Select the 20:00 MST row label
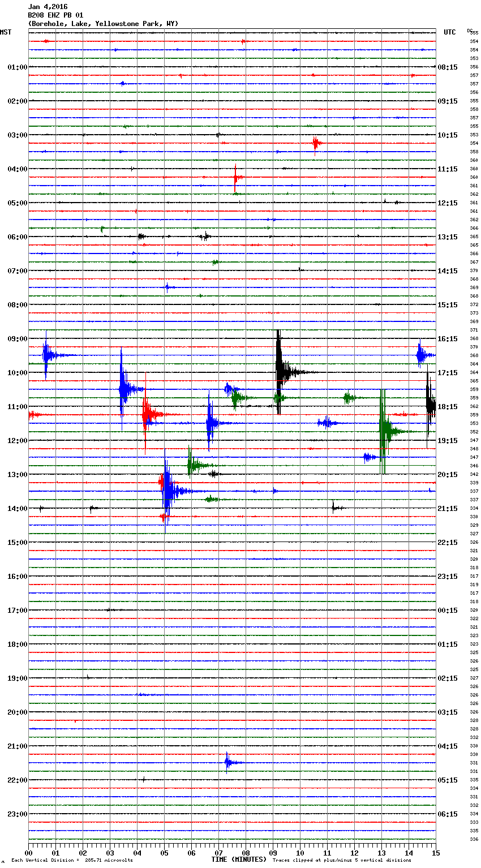The height and width of the screenshot is (868, 481). [x=18, y=712]
